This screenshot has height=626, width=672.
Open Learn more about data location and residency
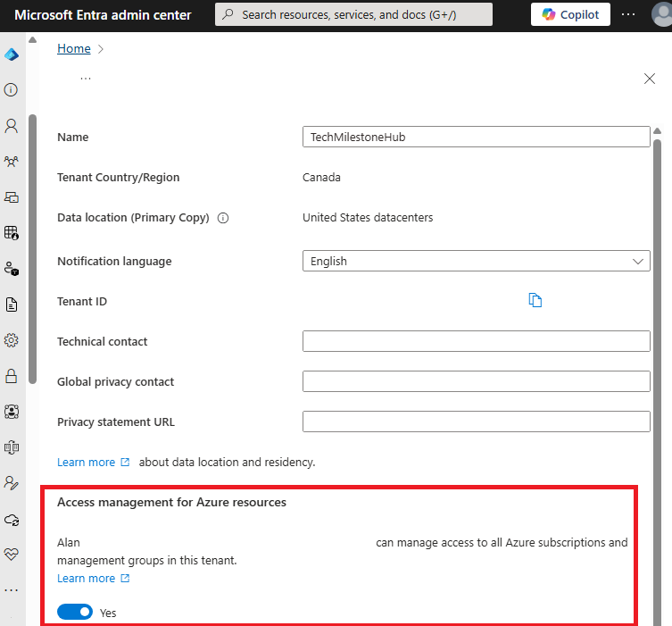coord(94,463)
